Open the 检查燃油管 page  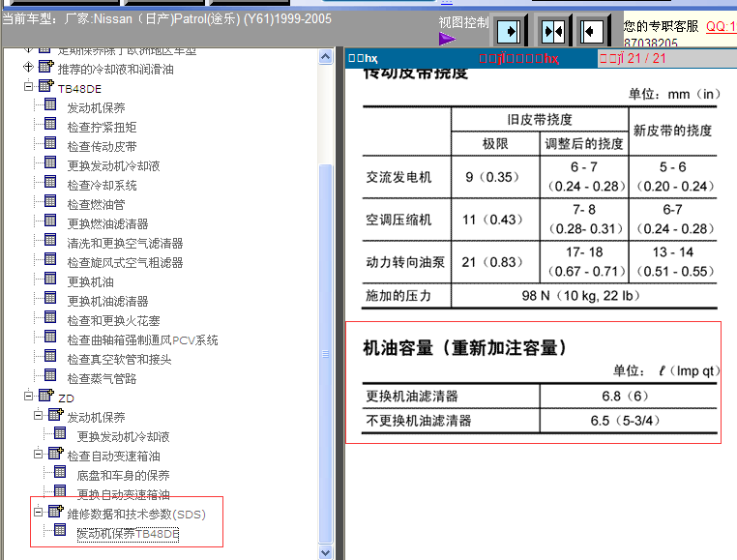point(97,204)
